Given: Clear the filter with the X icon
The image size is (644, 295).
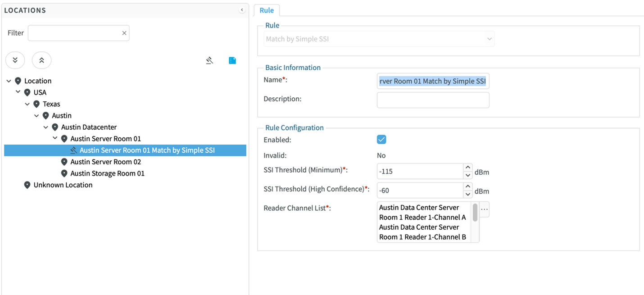Looking at the screenshot, I should pos(124,33).
